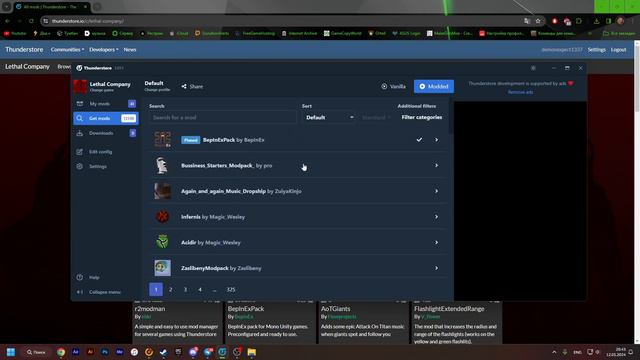Open Communities menu on Thunderstore website
Screen dimensions: 640x360
pos(67,50)
